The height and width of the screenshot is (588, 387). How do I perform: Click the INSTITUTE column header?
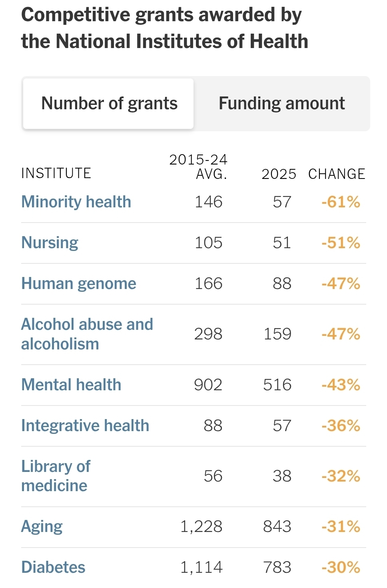56,173
